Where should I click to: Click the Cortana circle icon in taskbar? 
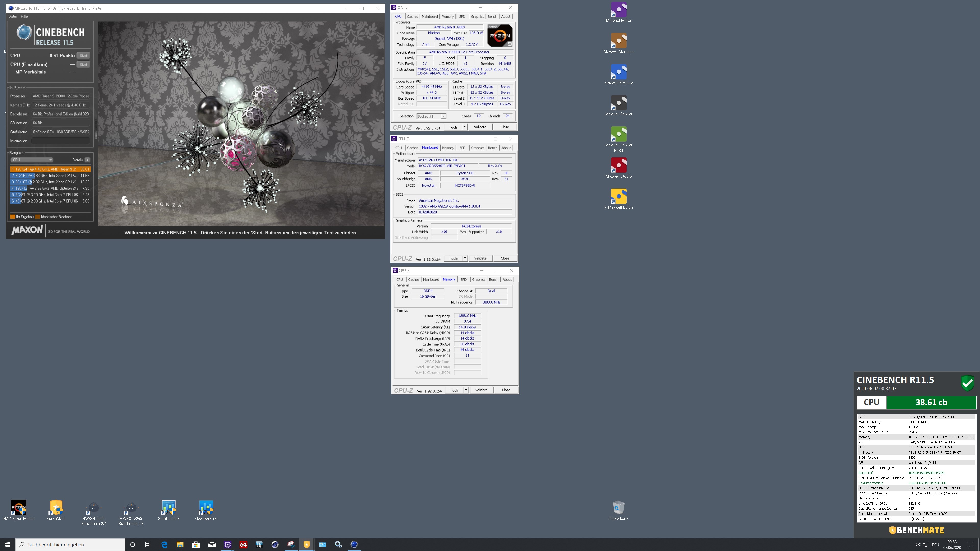132,545
